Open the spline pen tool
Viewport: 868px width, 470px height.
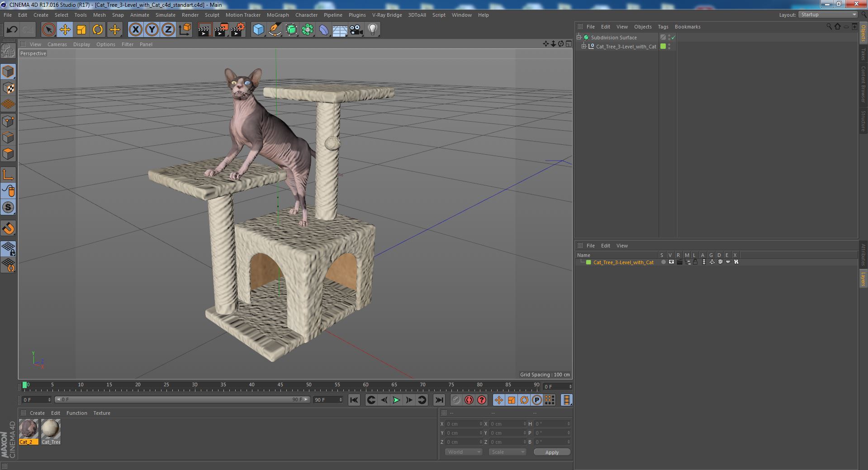pyautogui.click(x=275, y=30)
